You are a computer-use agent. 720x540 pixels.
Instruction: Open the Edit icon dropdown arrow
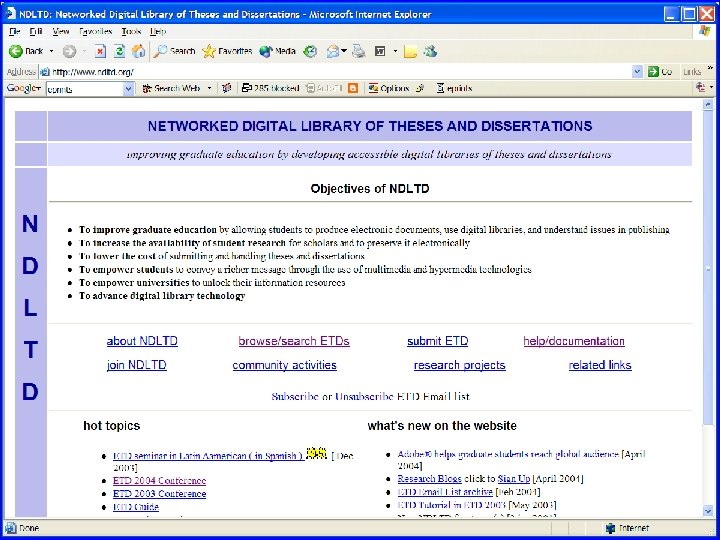pos(395,51)
